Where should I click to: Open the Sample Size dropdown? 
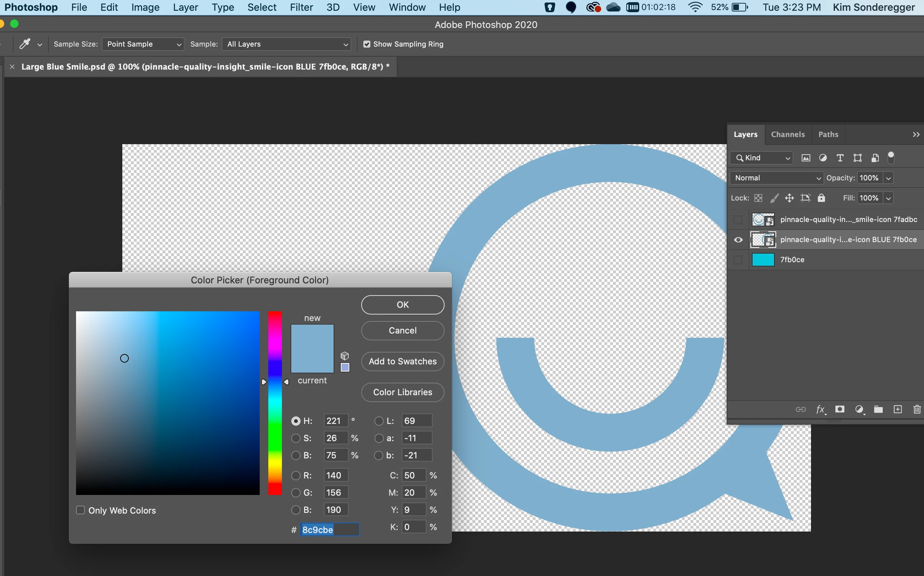coord(143,44)
